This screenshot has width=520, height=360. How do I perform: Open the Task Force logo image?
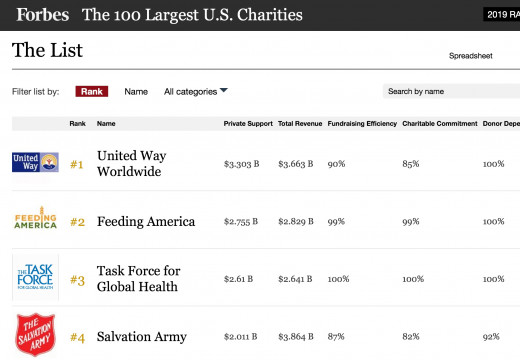35,277
